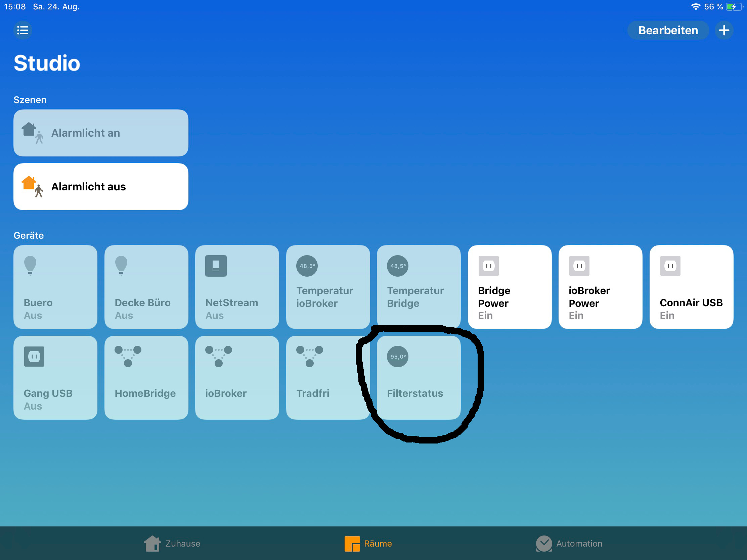Activate the Alarmlicht an scene

click(x=101, y=133)
